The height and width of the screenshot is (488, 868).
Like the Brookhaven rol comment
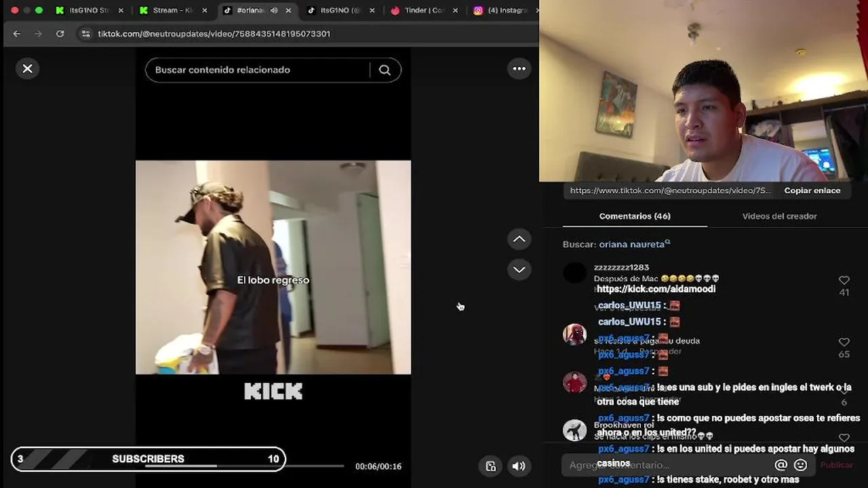tap(844, 438)
